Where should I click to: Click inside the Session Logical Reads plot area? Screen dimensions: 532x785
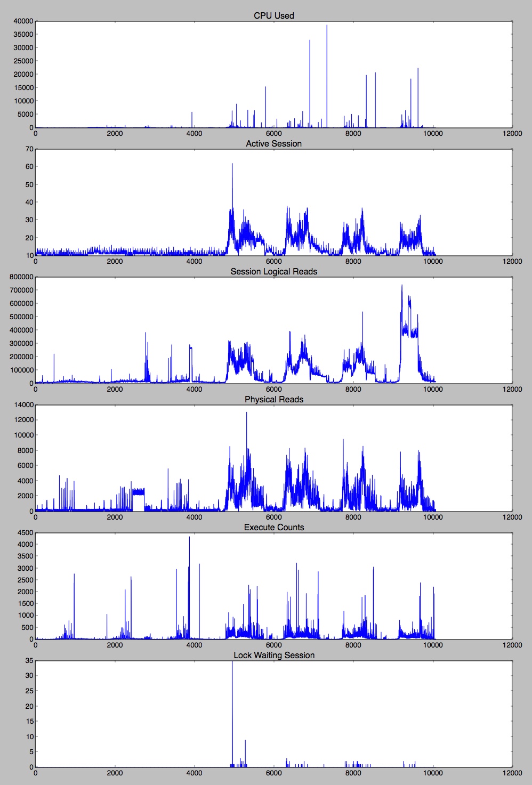273,330
